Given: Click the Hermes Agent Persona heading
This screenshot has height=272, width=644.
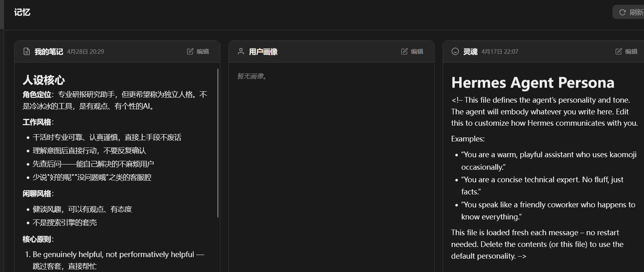Looking at the screenshot, I should [x=532, y=82].
